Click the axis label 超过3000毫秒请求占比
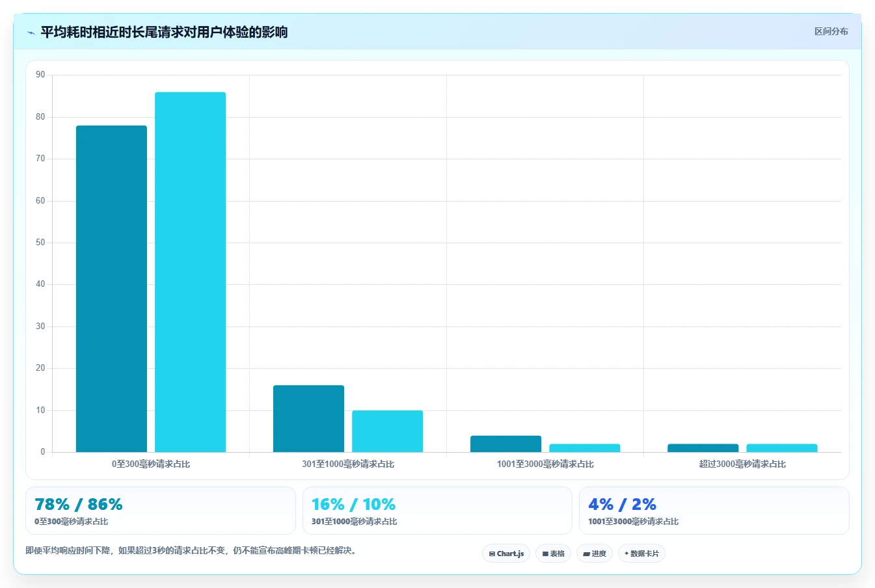This screenshot has width=875, height=588. (x=742, y=464)
